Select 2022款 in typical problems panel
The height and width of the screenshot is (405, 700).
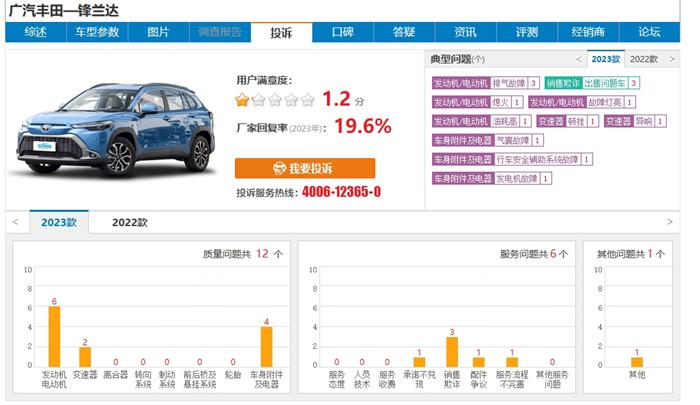pos(644,59)
